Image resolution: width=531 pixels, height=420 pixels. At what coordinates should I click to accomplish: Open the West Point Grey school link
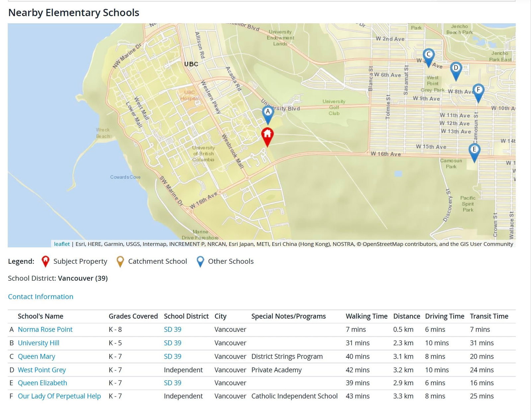(42, 370)
